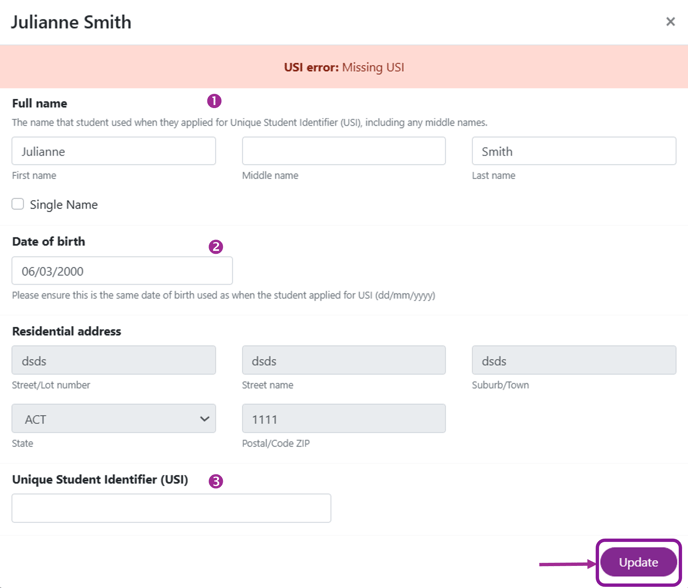
Task: Click the State dropdown chevron arrow
Action: (204, 419)
